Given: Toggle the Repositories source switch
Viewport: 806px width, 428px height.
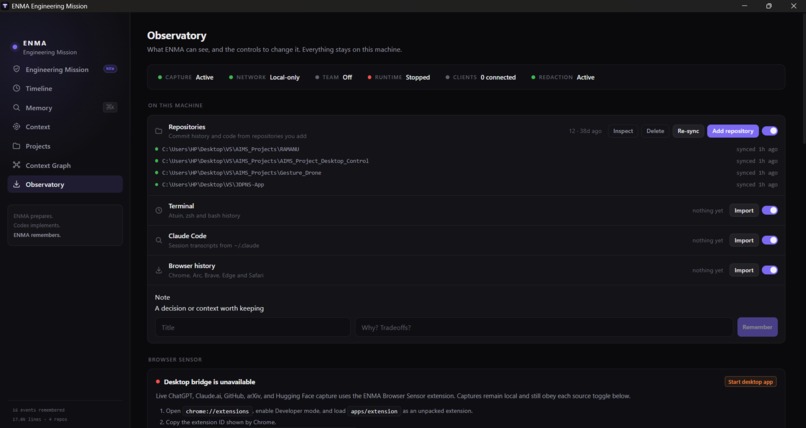Looking at the screenshot, I should coord(770,131).
